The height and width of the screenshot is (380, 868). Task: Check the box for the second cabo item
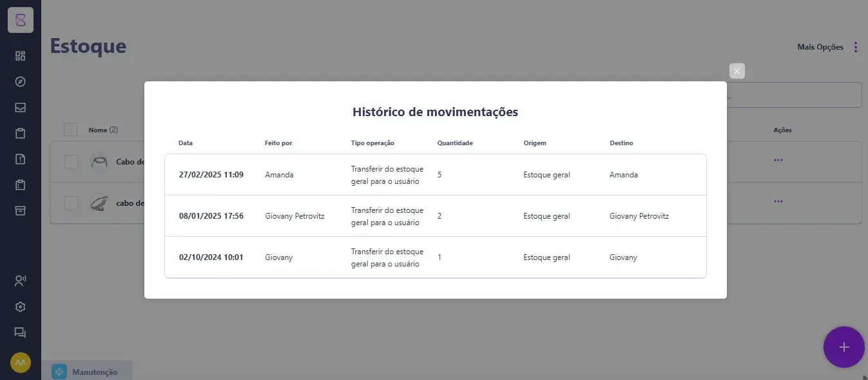click(71, 203)
